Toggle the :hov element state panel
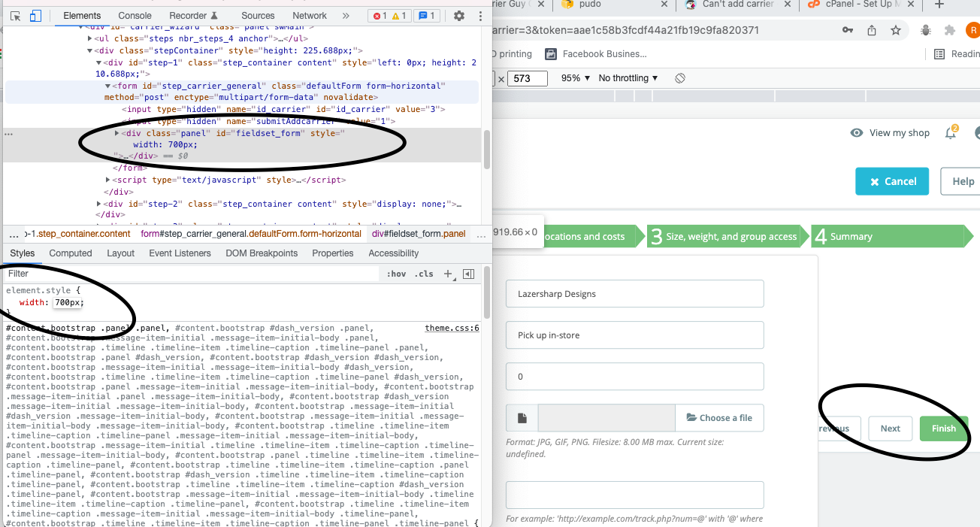Image resolution: width=980 pixels, height=527 pixels. pyautogui.click(x=396, y=274)
